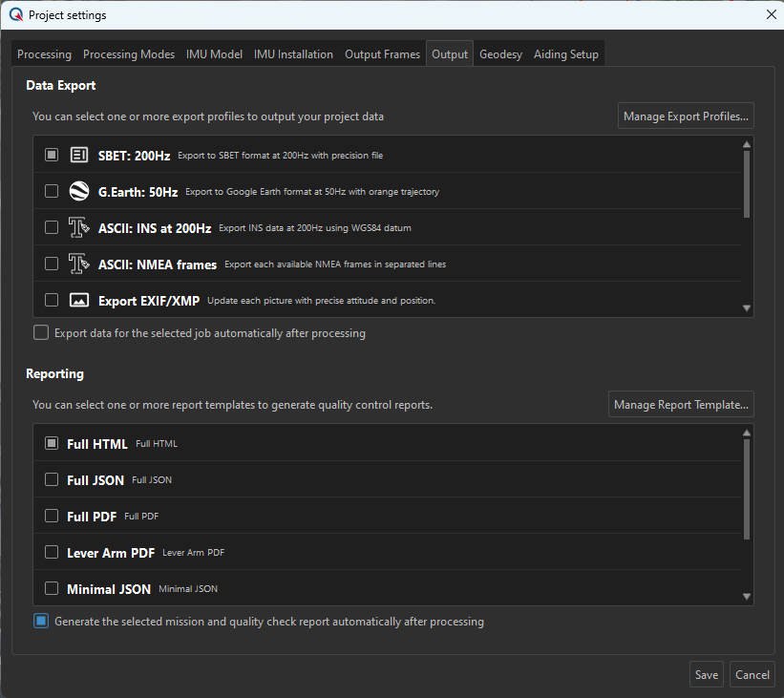Screen dimensions: 784x698
Task: Save the project settings
Action: coord(706,674)
